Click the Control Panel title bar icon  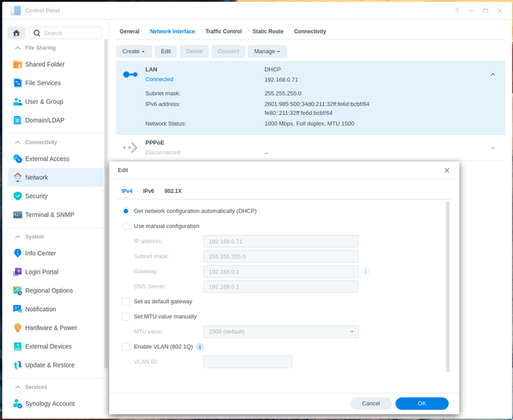(x=15, y=10)
